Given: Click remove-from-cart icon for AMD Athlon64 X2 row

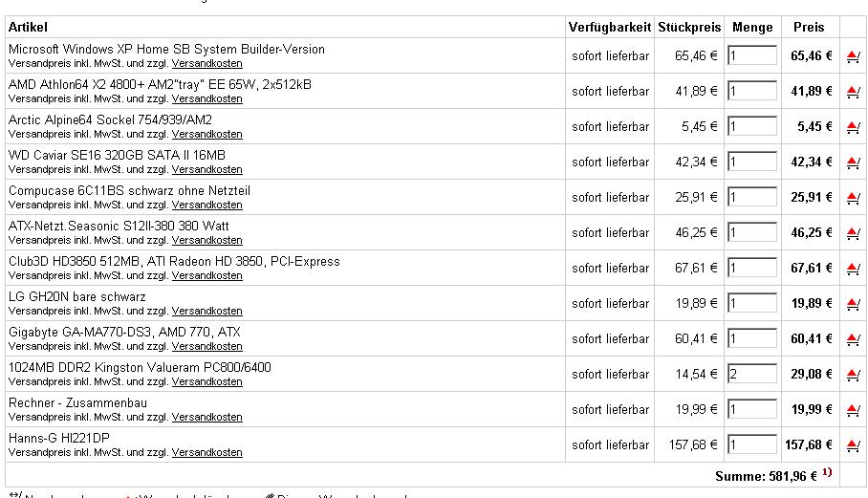Looking at the screenshot, I should [x=853, y=92].
